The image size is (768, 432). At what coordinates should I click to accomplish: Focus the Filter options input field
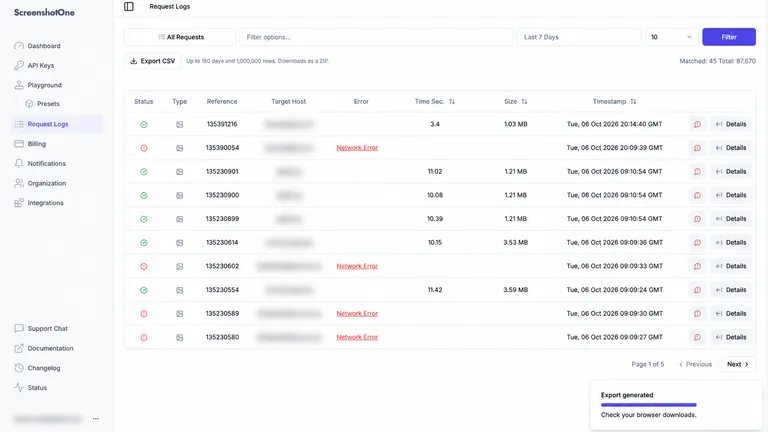[376, 37]
